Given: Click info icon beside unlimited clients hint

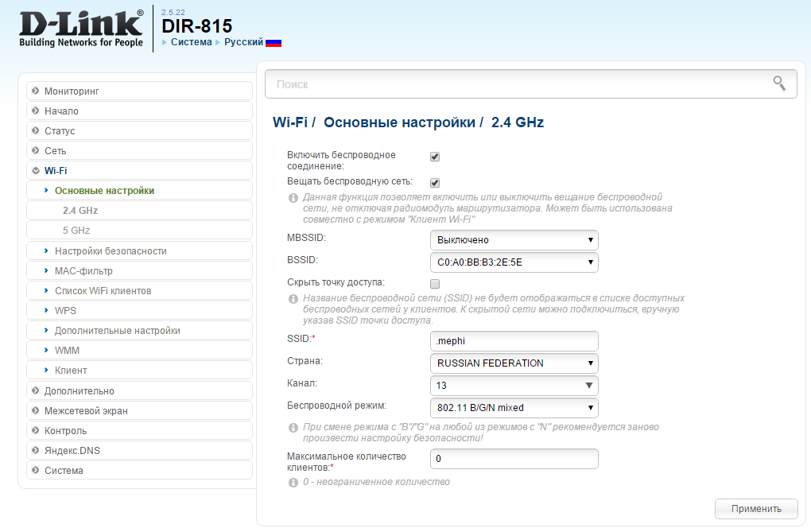Looking at the screenshot, I should 293,482.
